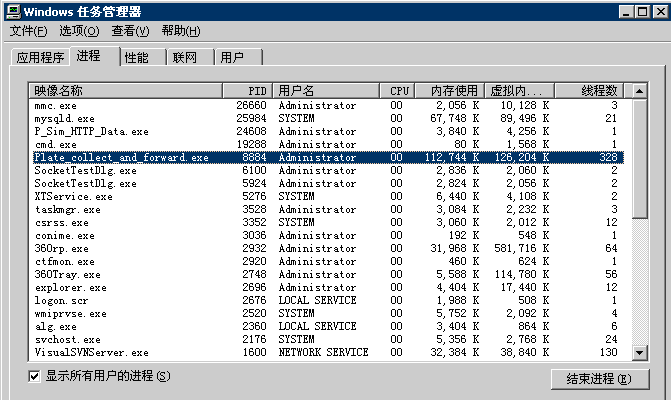Select the mysqld.exe process
Viewport: 671px width, 400px height.
328,119
